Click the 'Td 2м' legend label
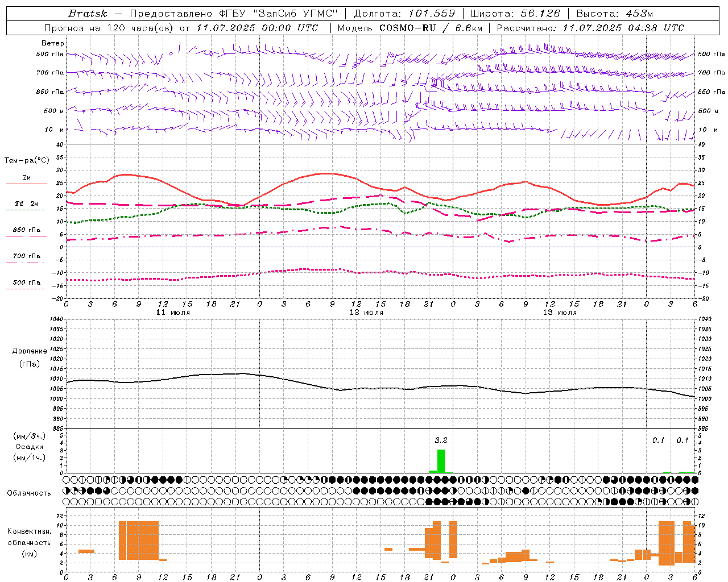Image resolution: width=728 pixels, height=582 pixels. click(26, 203)
